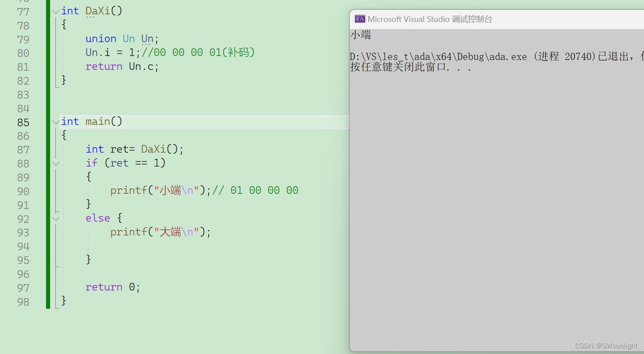Click the '按任意键关闭此窗口' console message

pos(411,68)
